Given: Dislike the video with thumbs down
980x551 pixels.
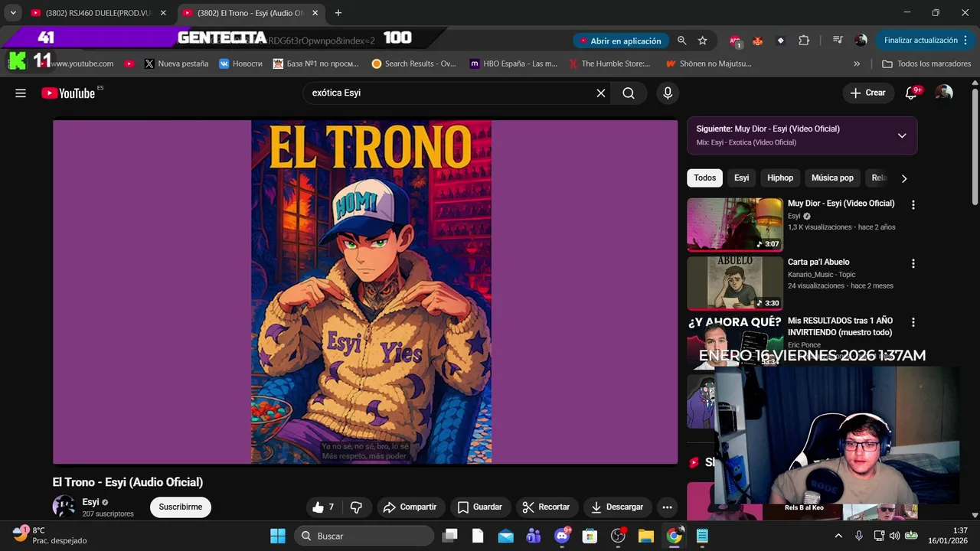Looking at the screenshot, I should (x=356, y=507).
